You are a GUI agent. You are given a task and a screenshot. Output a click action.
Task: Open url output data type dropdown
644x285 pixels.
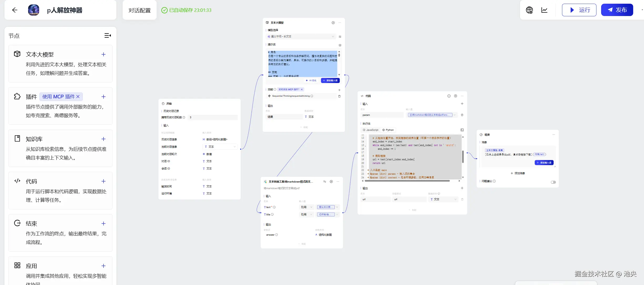coord(444,199)
